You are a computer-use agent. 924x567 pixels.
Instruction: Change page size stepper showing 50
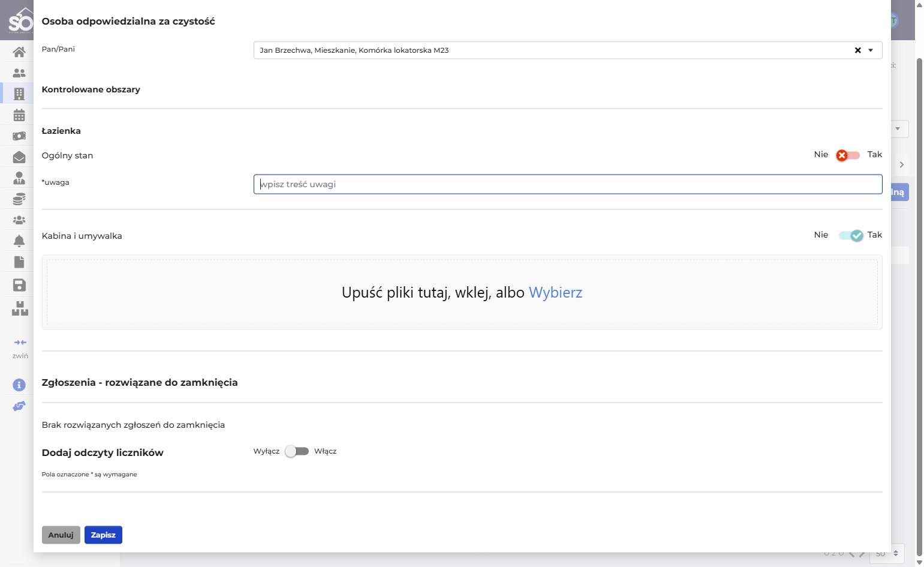click(887, 553)
